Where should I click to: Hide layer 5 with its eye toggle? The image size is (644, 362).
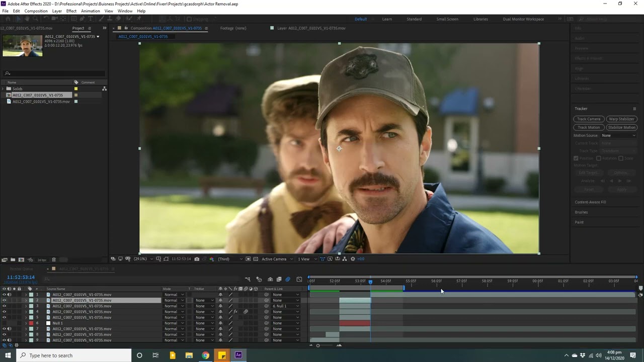point(4,317)
